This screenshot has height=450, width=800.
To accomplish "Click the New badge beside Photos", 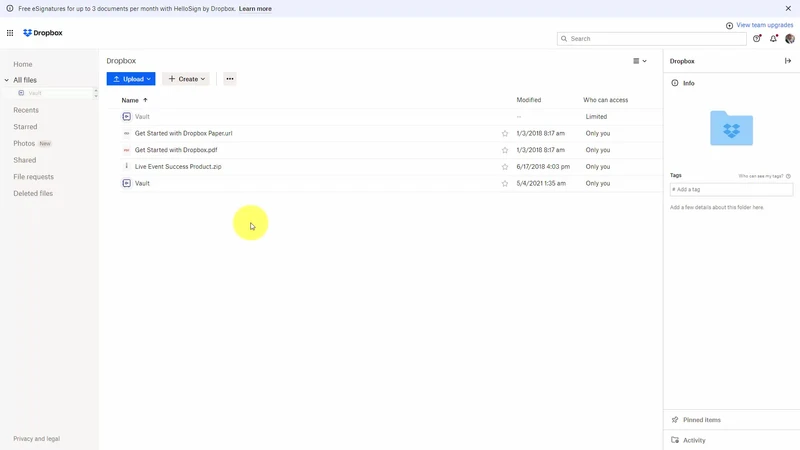I will tap(45, 144).
